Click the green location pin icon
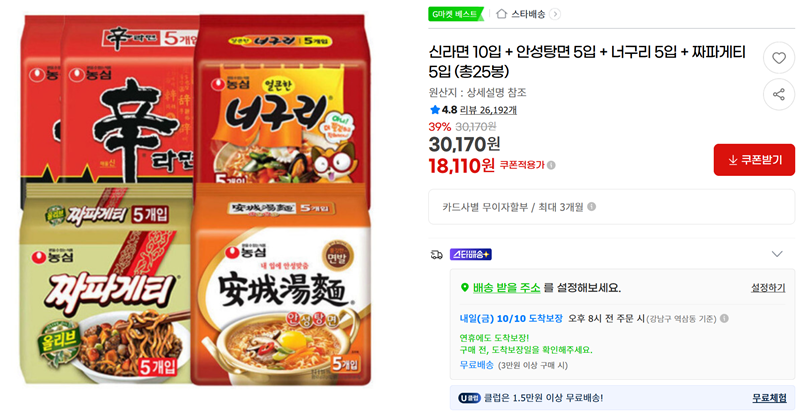Viewport: 800px width, 417px height. [464, 288]
